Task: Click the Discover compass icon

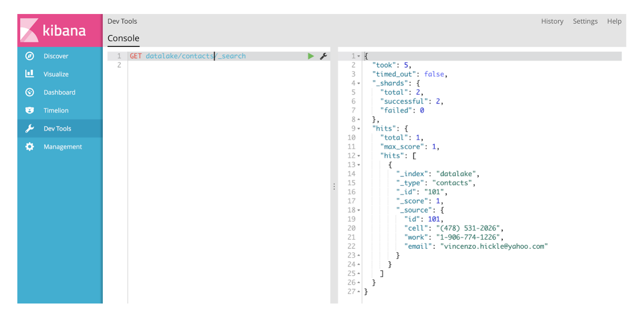Action: click(x=30, y=56)
